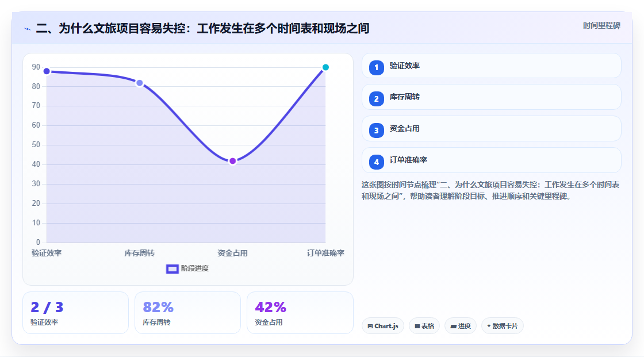Image resolution: width=644 pixels, height=357 pixels.
Task: Click numbered badge 2 beside 库存周转
Action: [x=376, y=99]
